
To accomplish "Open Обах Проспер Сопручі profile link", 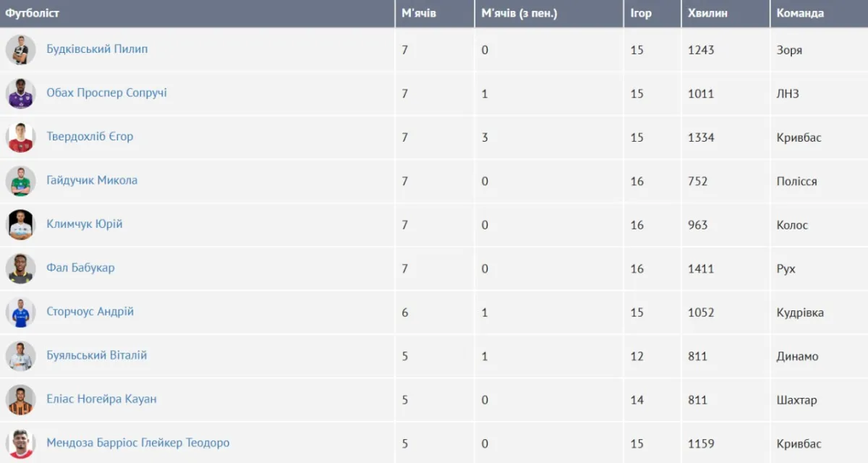I will pos(106,93).
